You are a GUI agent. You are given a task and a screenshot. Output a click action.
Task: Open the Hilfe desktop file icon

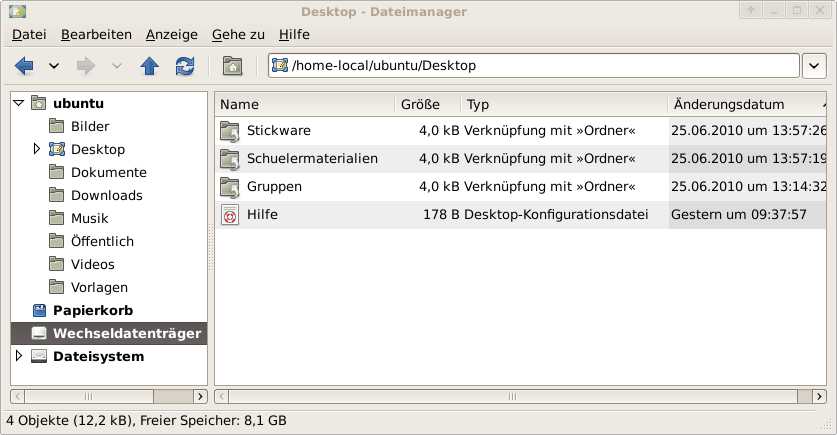click(x=230, y=215)
